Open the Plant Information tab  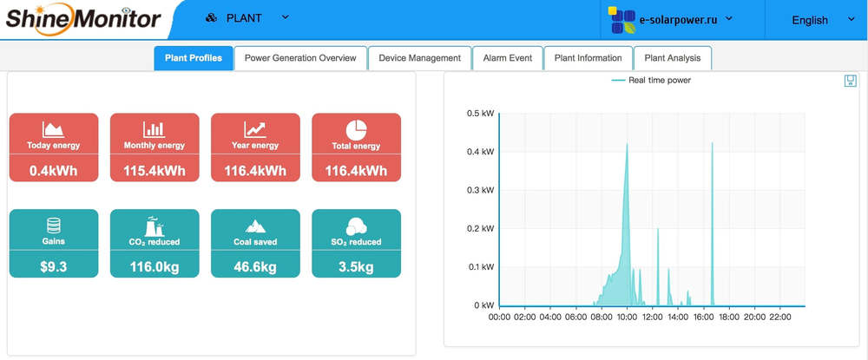(x=588, y=58)
